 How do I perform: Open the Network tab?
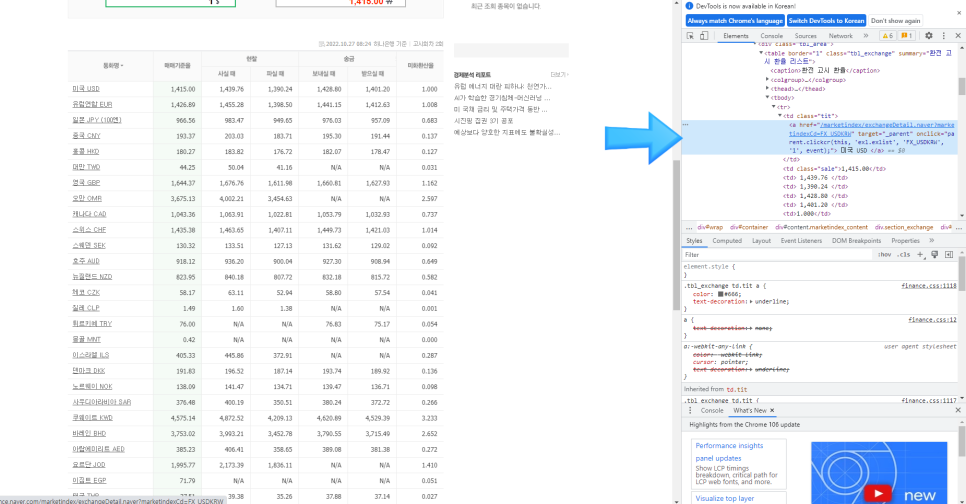[x=840, y=36]
